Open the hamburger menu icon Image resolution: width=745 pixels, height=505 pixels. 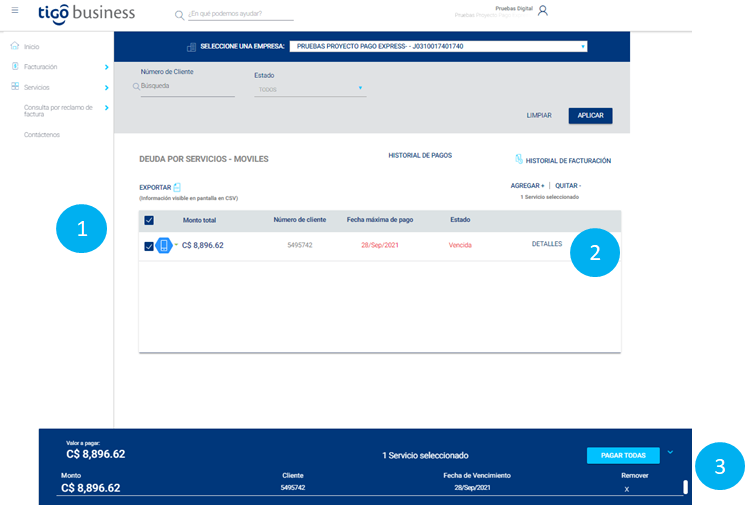point(15,10)
